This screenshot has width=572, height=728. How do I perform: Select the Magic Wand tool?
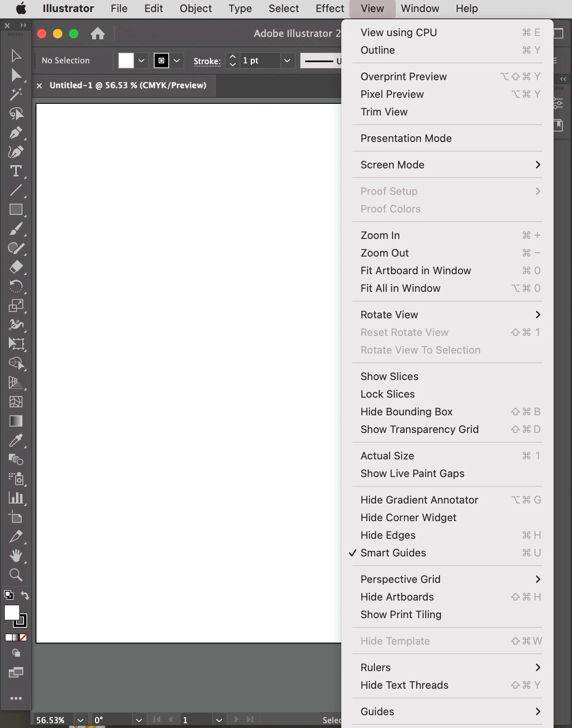16,95
